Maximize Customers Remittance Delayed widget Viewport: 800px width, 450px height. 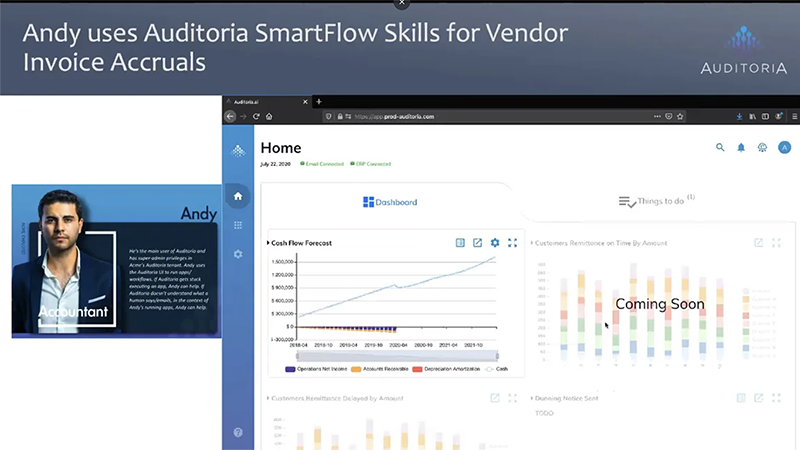click(512, 398)
